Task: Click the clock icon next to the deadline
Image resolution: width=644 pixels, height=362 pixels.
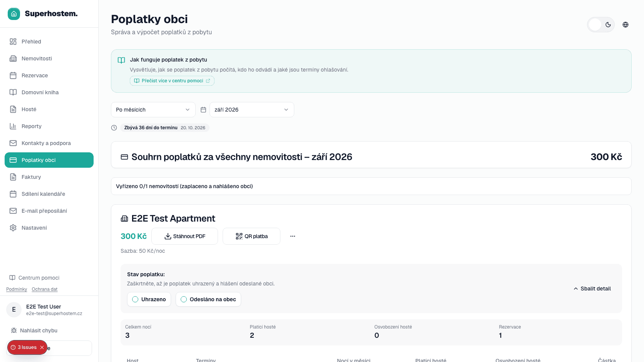Action: (x=114, y=128)
